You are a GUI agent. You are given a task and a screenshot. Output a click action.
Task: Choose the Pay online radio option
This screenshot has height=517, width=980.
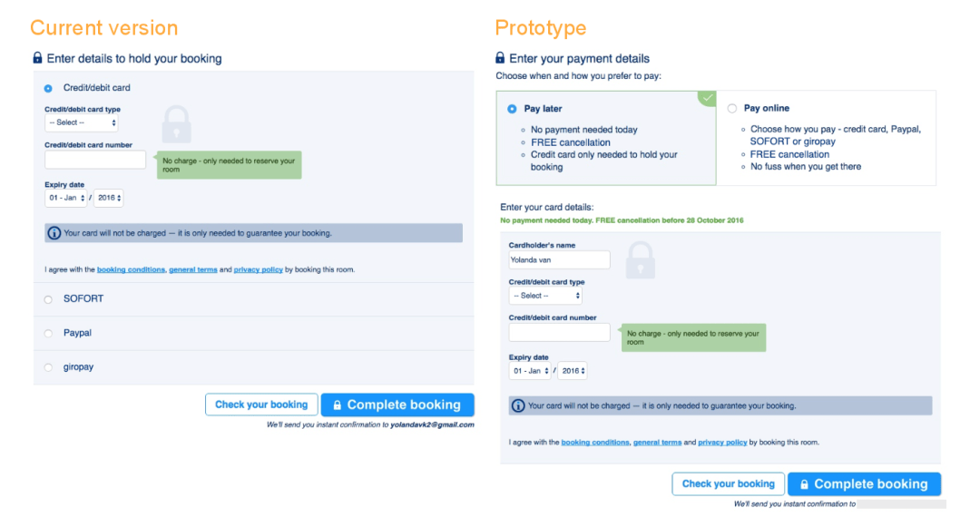pyautogui.click(x=732, y=109)
